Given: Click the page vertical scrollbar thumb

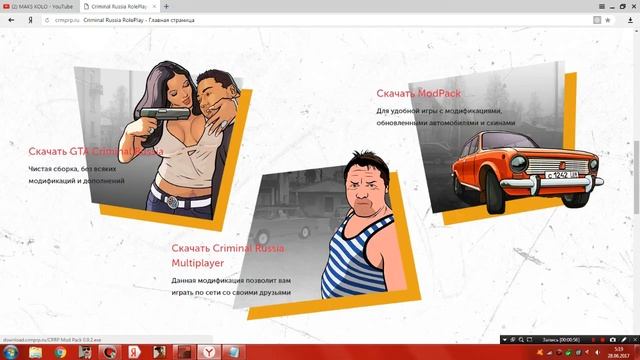Looking at the screenshot, I should (x=636, y=177).
